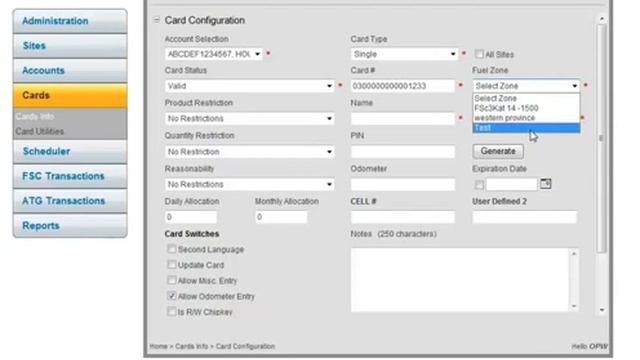Image resolution: width=640 pixels, height=360 pixels.
Task: Click the 'Hello OPW' status text
Action: [589, 347]
